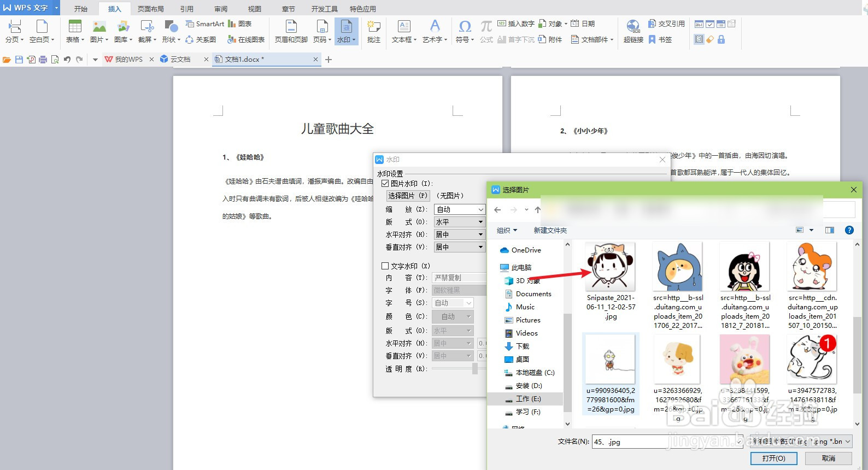Screen dimensions: 868x470
Task: Switch to the 引用 ribbon tab
Action: [187, 9]
